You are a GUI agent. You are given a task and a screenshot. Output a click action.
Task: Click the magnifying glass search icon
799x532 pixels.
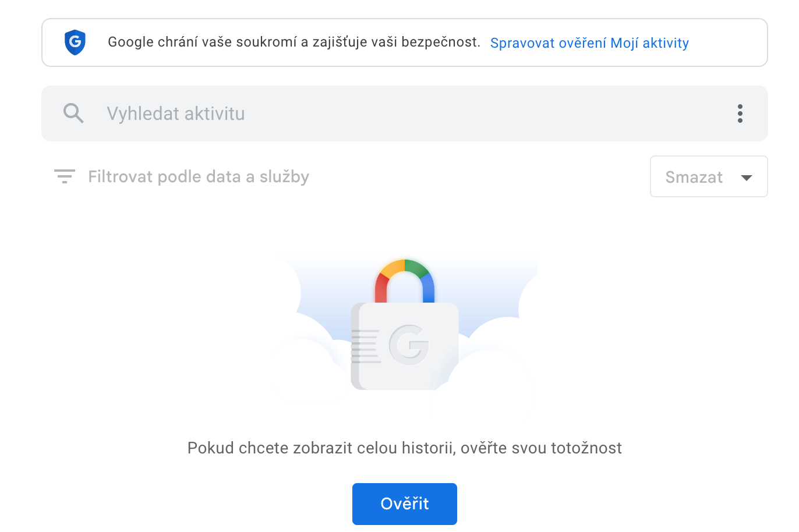73,113
